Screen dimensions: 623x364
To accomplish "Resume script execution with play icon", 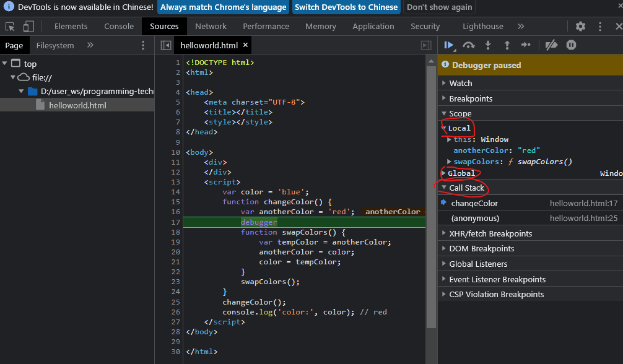I will 449,45.
